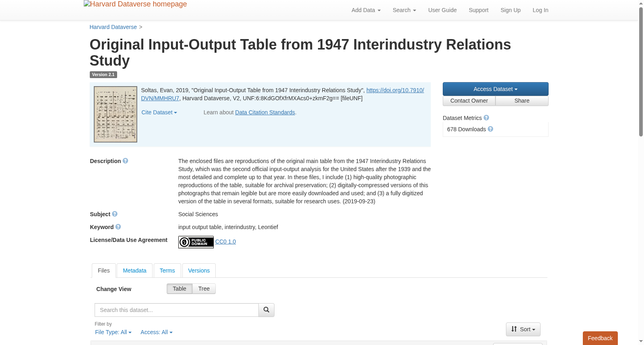Click the Share button

pyautogui.click(x=522, y=101)
